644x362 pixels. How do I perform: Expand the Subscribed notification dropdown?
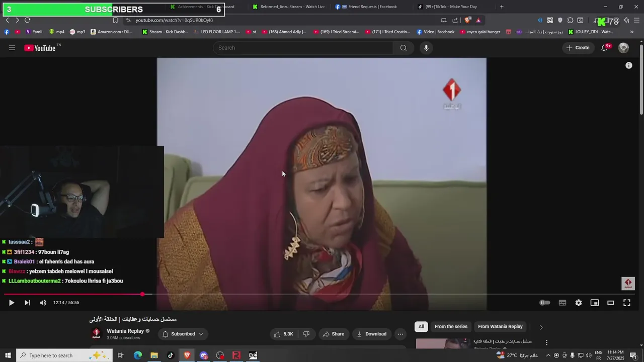coord(183,334)
